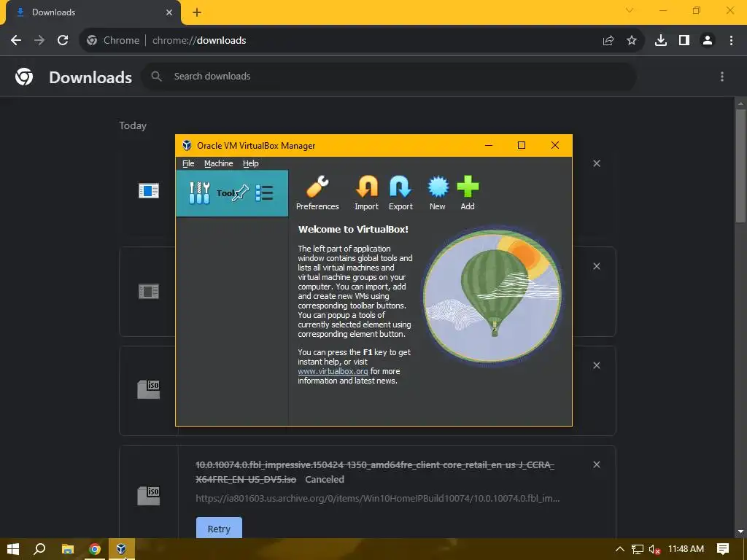
Task: Click the second download's file icon
Action: (x=149, y=292)
